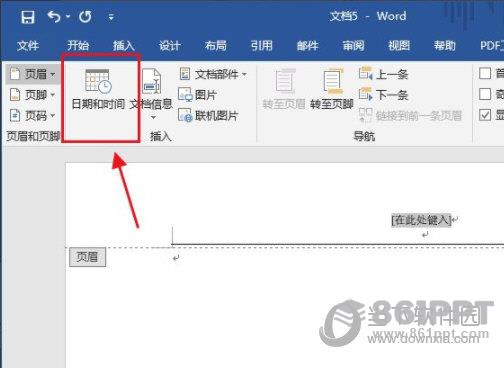Open the 文件 (File) menu
The height and width of the screenshot is (368, 504).
28,46
